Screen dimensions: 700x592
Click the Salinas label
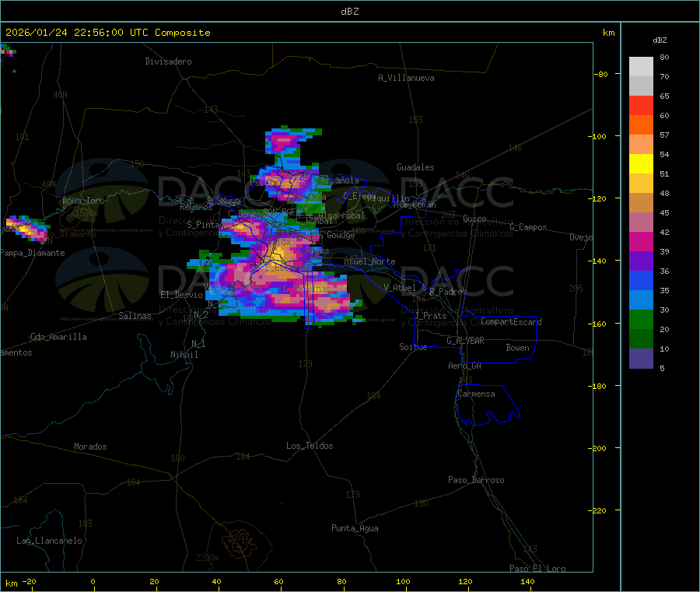point(135,316)
